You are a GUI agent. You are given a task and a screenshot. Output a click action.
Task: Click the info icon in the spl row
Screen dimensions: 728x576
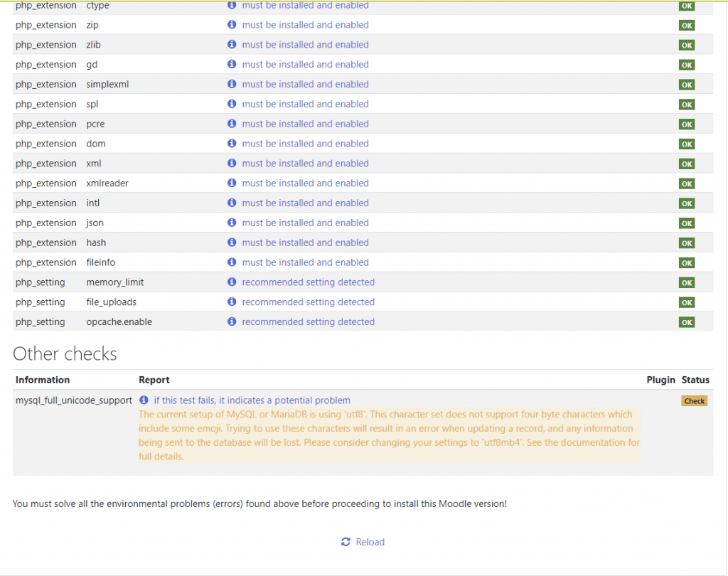coord(232,104)
